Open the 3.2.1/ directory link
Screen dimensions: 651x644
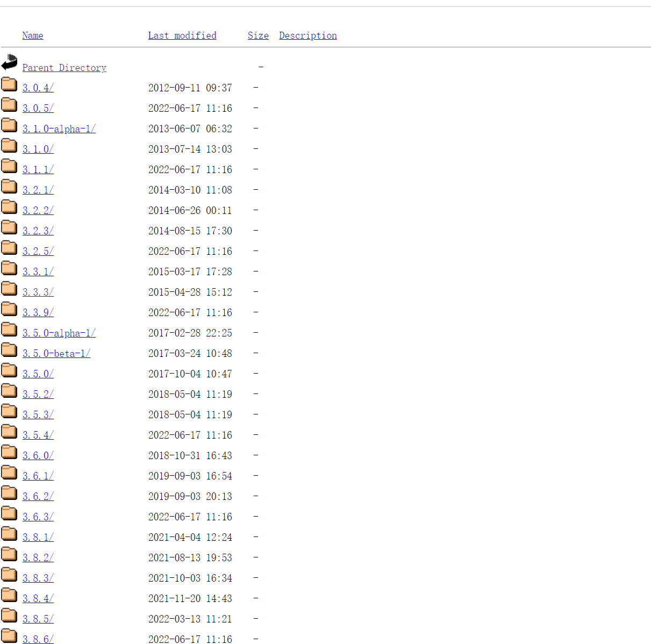click(x=38, y=190)
